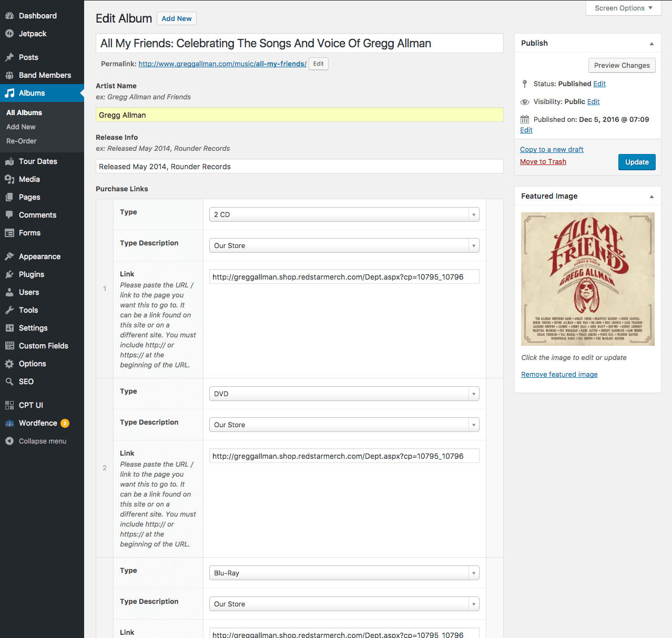Screen dimensions: 672x638
Task: Click the Visibility eye icon in Publish
Action: [525, 102]
